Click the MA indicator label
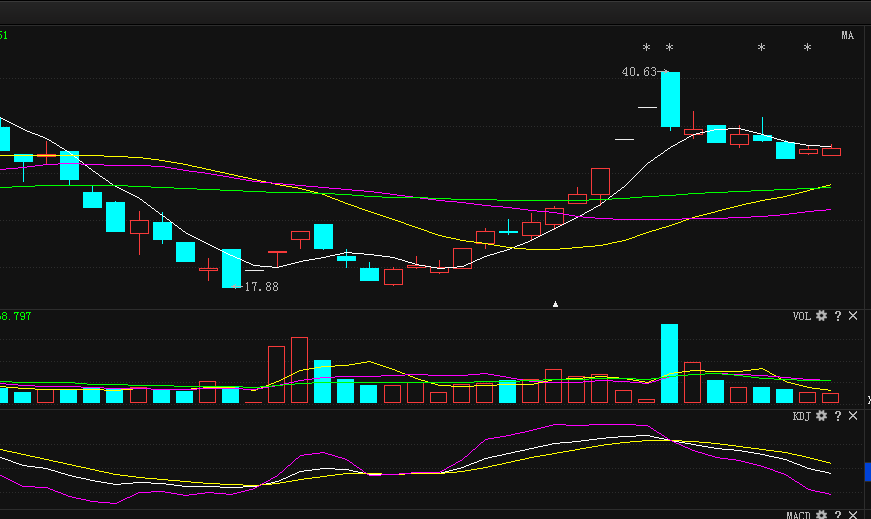 (x=847, y=36)
